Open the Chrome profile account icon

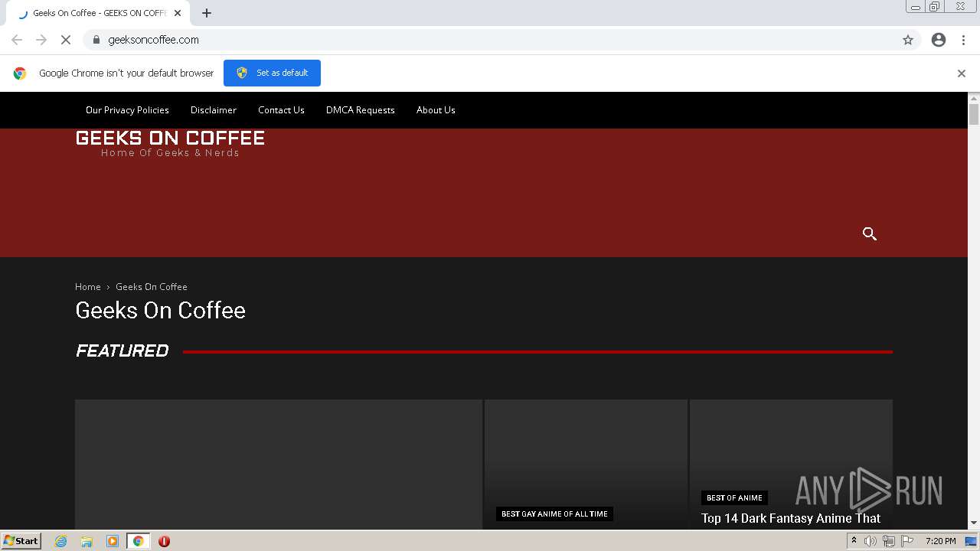(x=939, y=40)
